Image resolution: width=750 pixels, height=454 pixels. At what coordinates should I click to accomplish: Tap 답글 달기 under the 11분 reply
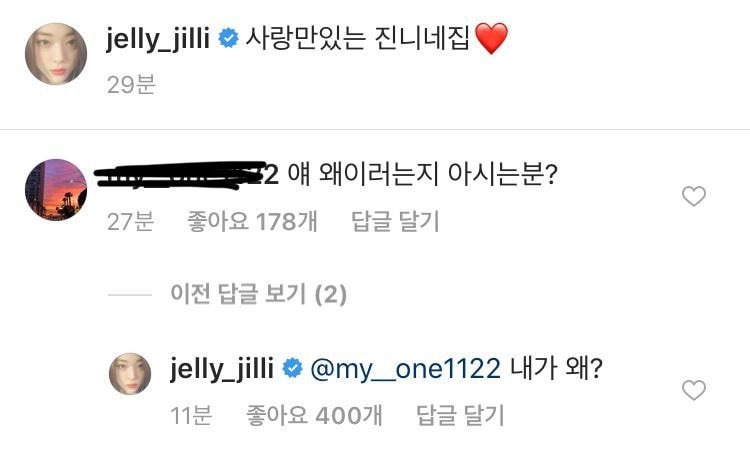[460, 415]
